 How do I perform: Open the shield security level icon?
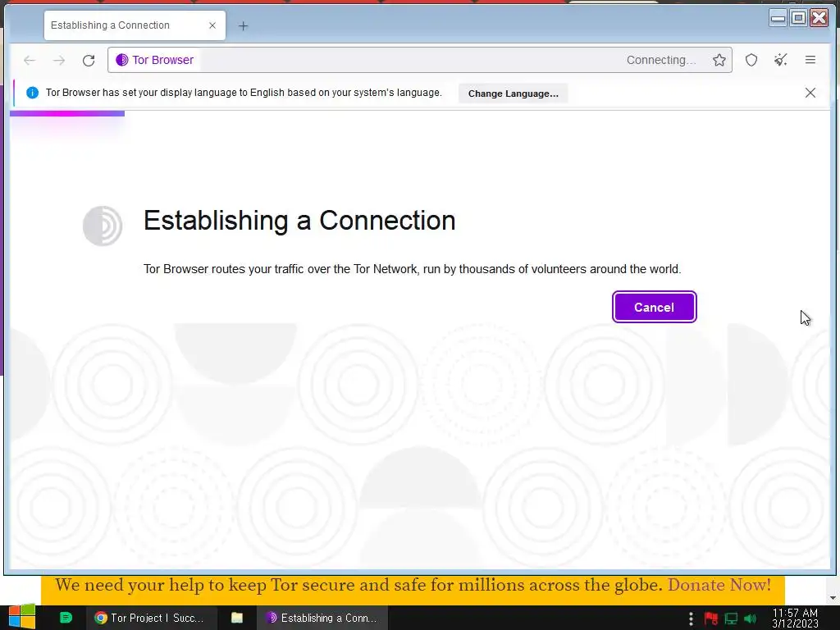coord(751,60)
